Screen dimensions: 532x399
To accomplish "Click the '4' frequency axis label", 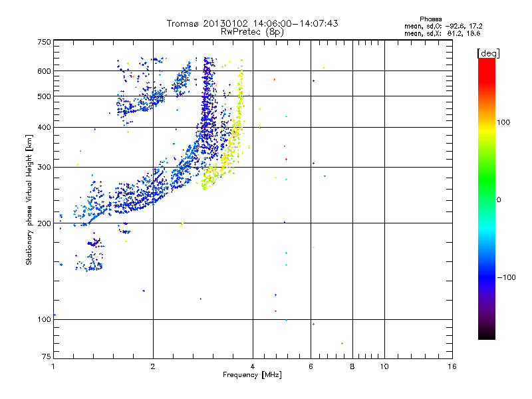I will tap(253, 366).
